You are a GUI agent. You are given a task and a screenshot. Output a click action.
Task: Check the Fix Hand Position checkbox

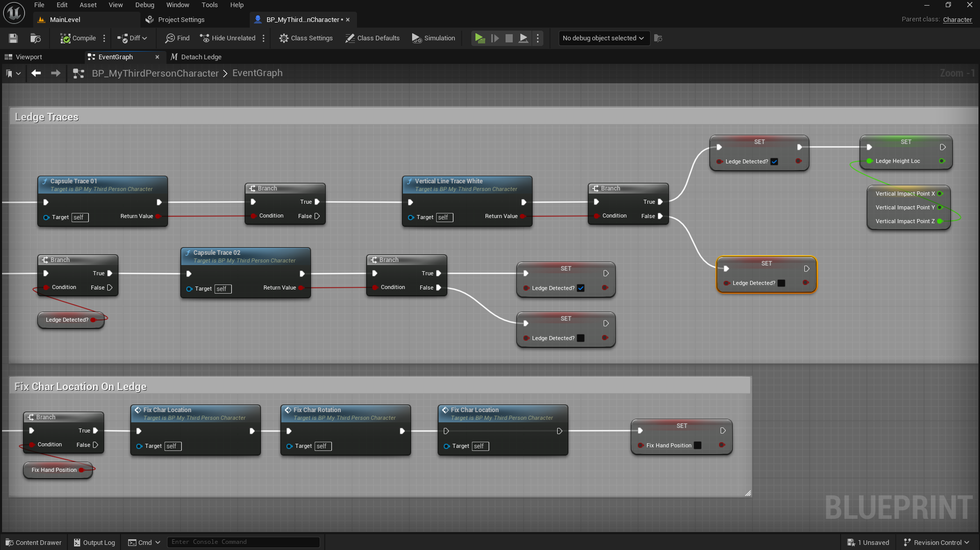point(698,445)
